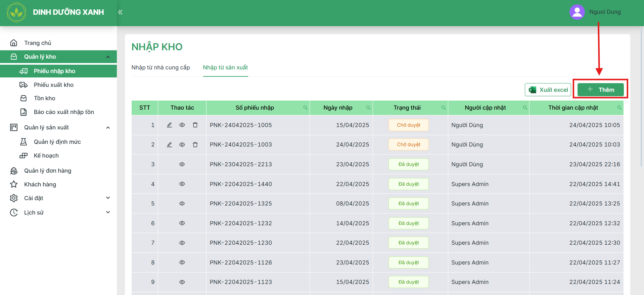The width and height of the screenshot is (644, 295).
Task: Show details for PNK-22042025-1440 eye icon
Action: 182,184
